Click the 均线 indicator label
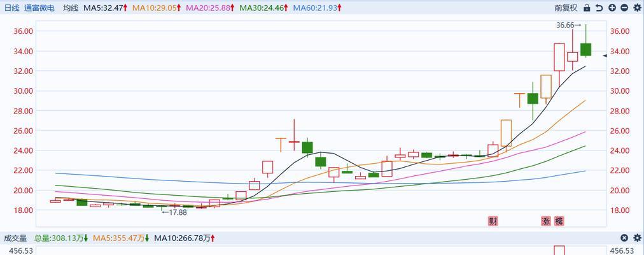The height and width of the screenshot is (255, 644). coord(71,8)
